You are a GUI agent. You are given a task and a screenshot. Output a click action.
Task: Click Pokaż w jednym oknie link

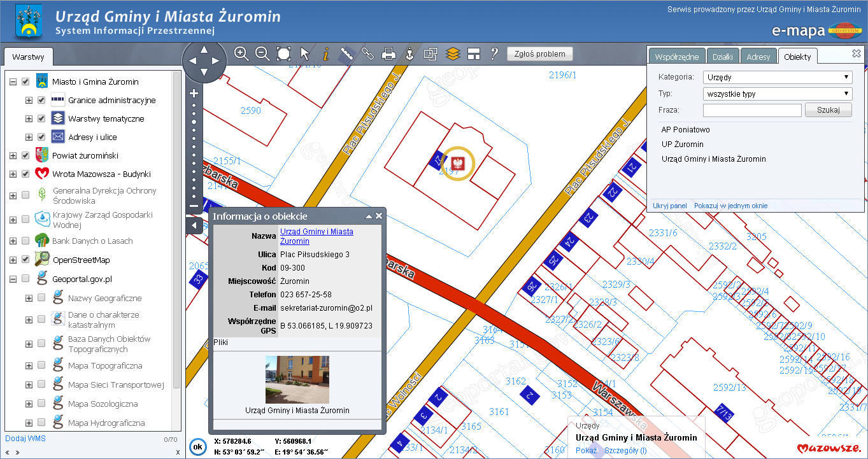(730, 206)
